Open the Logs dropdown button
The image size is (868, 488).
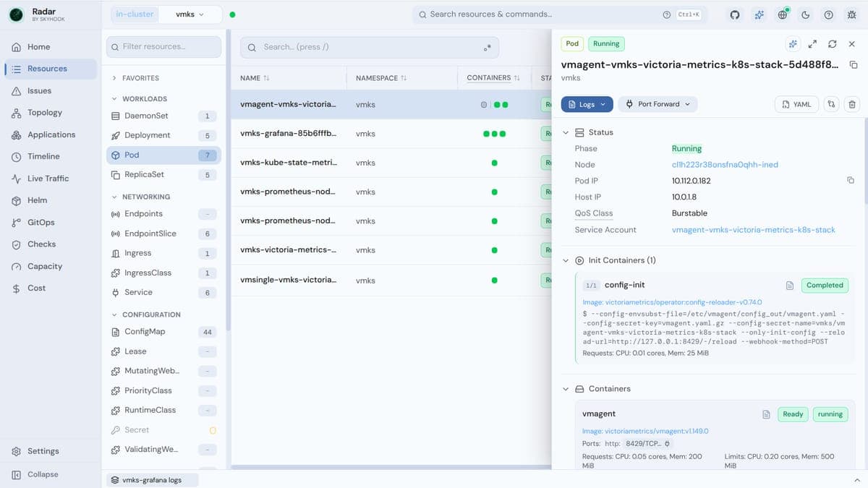pyautogui.click(x=587, y=104)
